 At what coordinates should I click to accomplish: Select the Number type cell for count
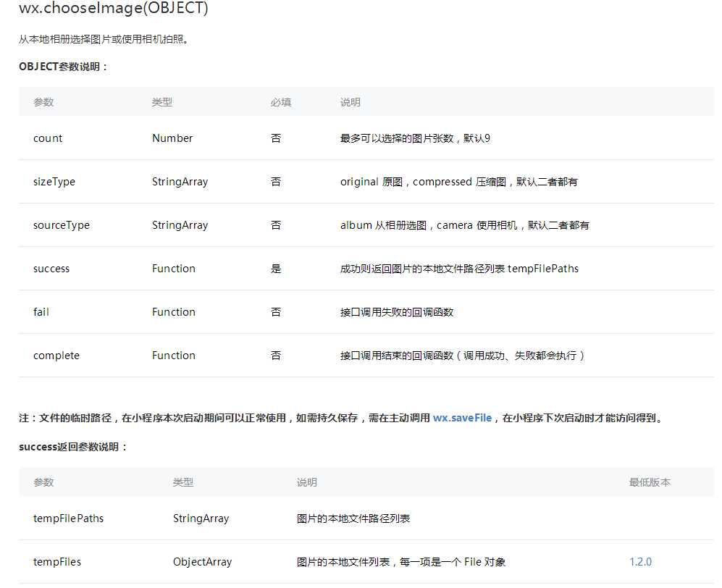172,138
